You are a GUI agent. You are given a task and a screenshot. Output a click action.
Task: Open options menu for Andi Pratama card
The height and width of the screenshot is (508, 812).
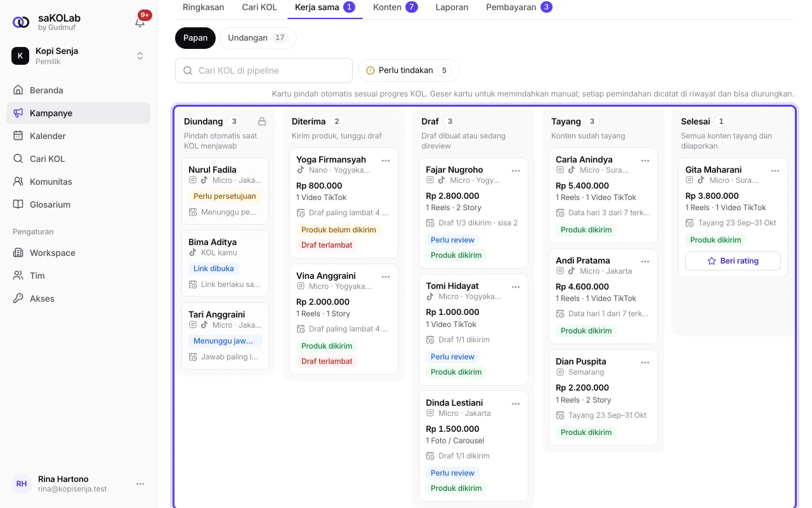point(645,261)
